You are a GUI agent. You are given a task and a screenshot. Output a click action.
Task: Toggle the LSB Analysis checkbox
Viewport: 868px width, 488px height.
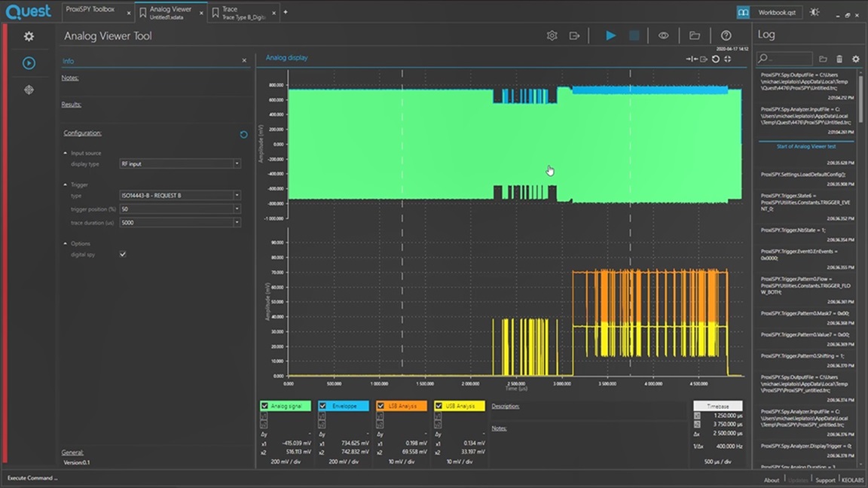[x=381, y=406]
